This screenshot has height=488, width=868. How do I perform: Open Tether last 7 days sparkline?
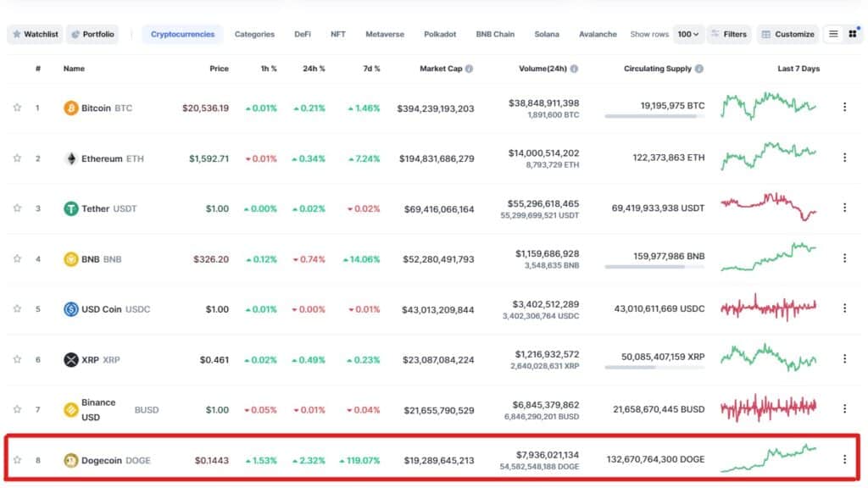click(768, 207)
